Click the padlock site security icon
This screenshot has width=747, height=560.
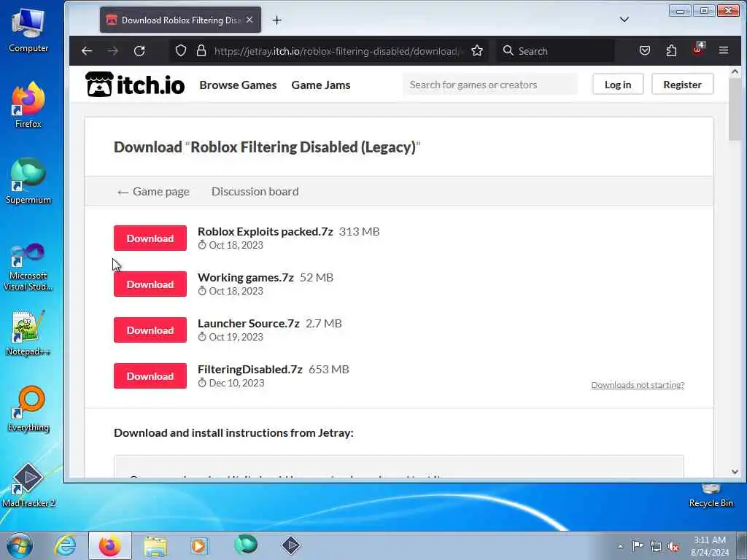click(201, 51)
